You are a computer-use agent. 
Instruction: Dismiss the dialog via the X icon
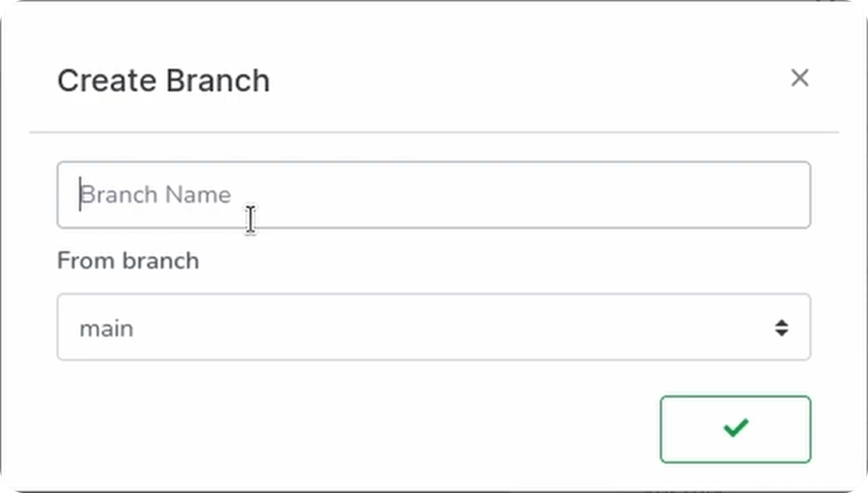point(800,78)
